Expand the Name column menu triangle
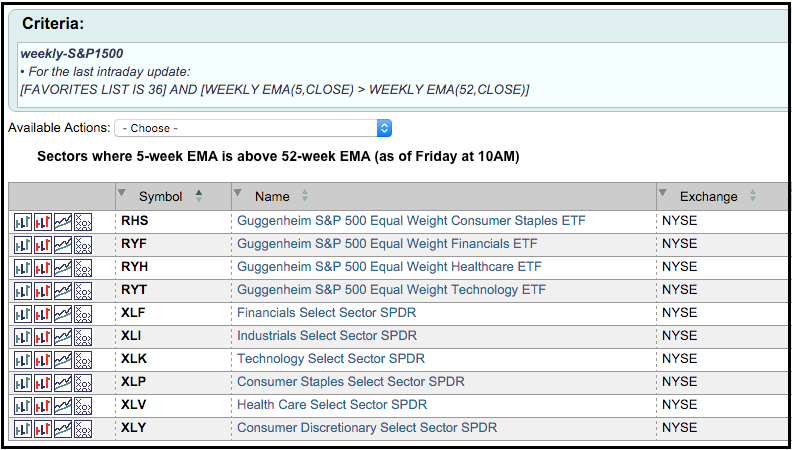This screenshot has width=792, height=450. (238, 192)
